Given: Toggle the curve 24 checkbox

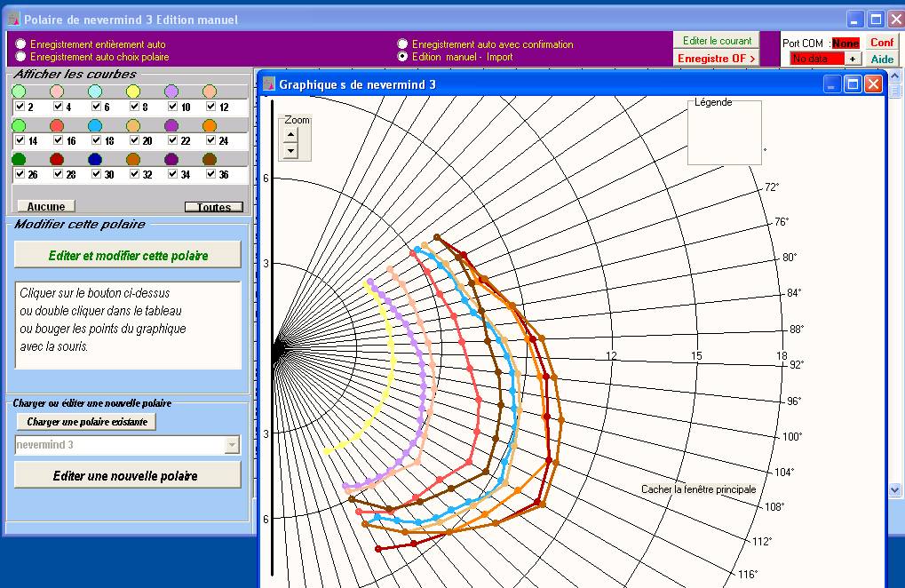Looking at the screenshot, I should pyautogui.click(x=210, y=139).
